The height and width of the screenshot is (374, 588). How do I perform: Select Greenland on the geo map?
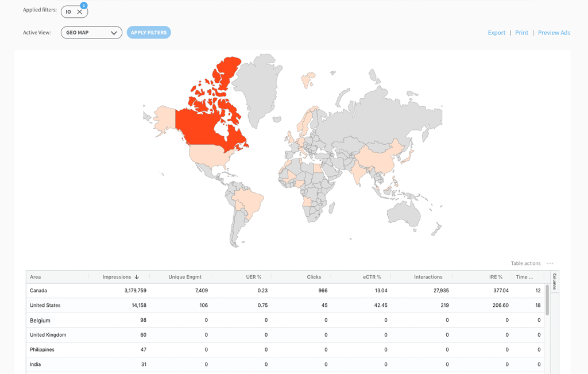coord(259,88)
